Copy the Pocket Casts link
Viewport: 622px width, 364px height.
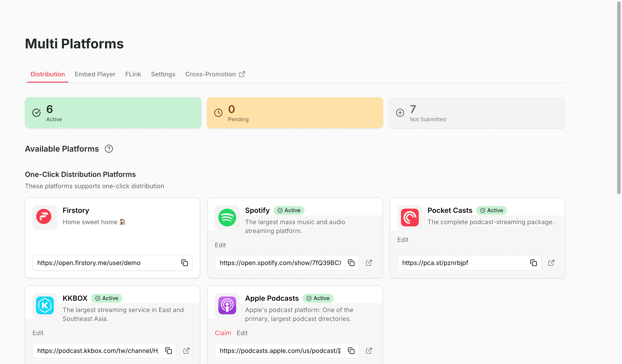pos(533,263)
